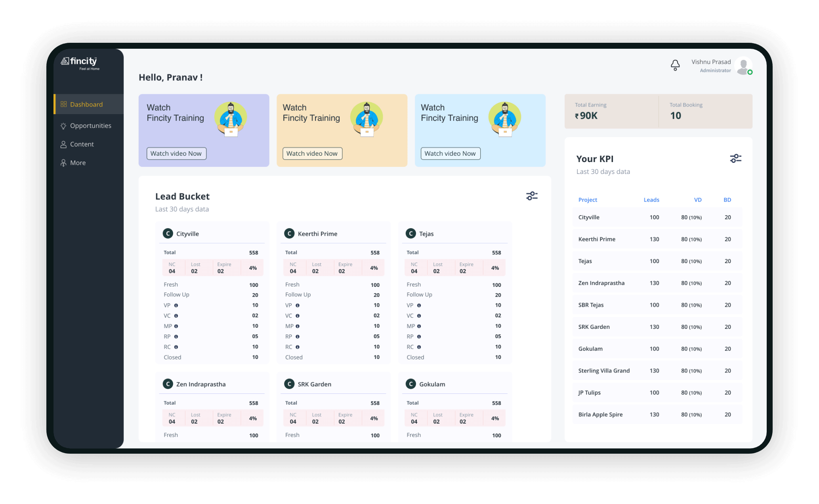Click the Leads column header in KPI
This screenshot has width=819, height=504.
pyautogui.click(x=651, y=200)
